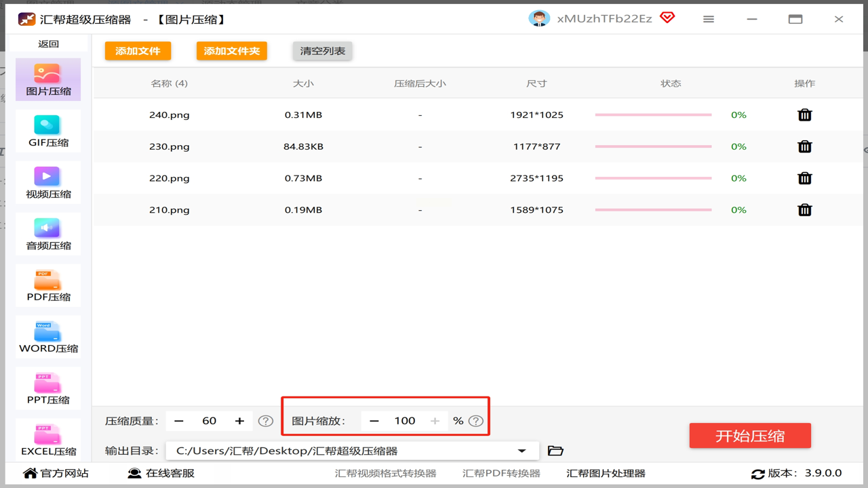Open 汇帮PDF转换器 link
Screen dimensions: 868x488
pyautogui.click(x=501, y=473)
